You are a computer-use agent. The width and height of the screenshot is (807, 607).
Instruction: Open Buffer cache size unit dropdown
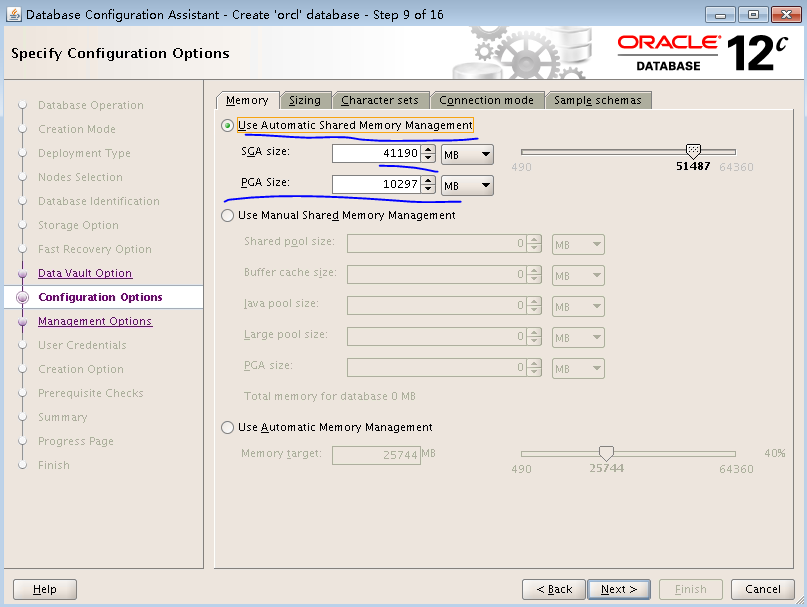[x=578, y=275]
